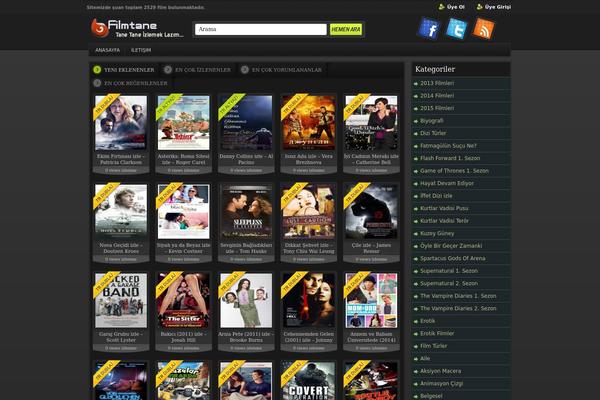The height and width of the screenshot is (400, 600).
Task: Open the RSS feed icon
Action: 484,28
